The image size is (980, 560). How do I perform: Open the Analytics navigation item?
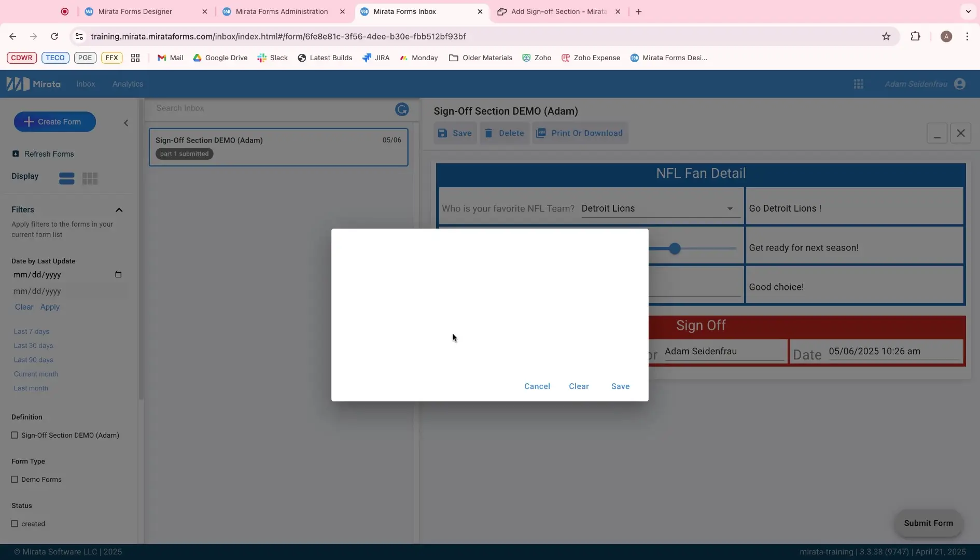coord(128,83)
